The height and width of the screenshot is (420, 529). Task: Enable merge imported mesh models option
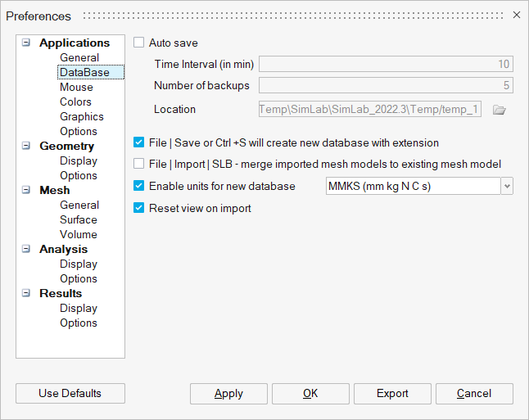point(138,164)
